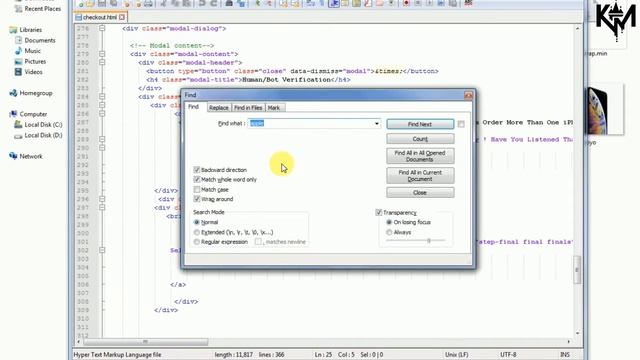This screenshot has width=640, height=360.
Task: Collapse the fold marker at line 284
Action: [x=102, y=97]
